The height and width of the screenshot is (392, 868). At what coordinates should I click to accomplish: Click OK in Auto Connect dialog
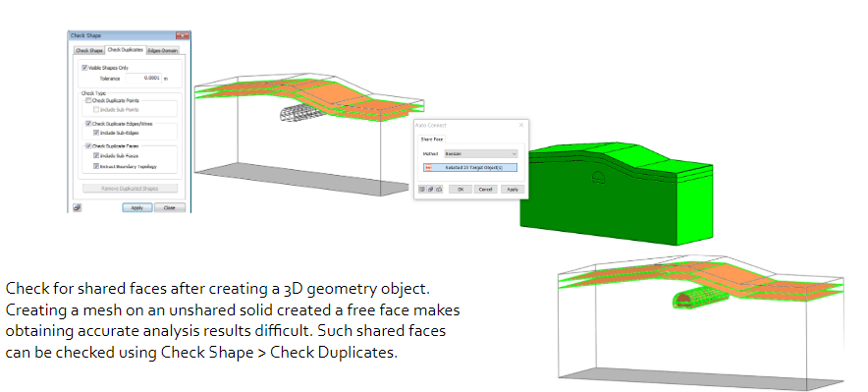(x=460, y=190)
